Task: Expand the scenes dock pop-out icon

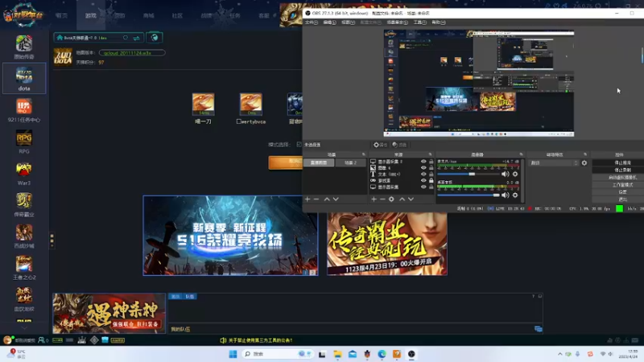Action: [364, 154]
